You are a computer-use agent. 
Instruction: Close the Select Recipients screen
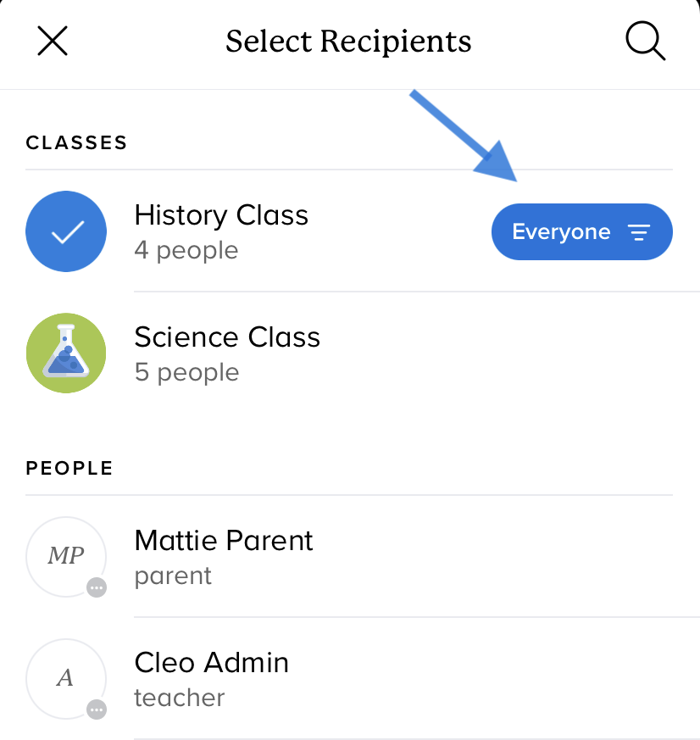(x=53, y=41)
